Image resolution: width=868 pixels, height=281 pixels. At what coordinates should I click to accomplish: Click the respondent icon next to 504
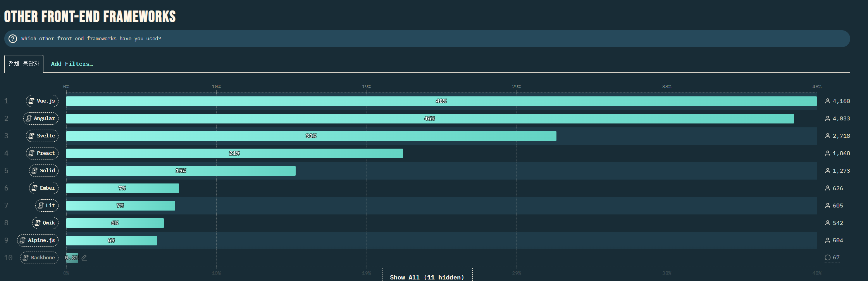[828, 240]
